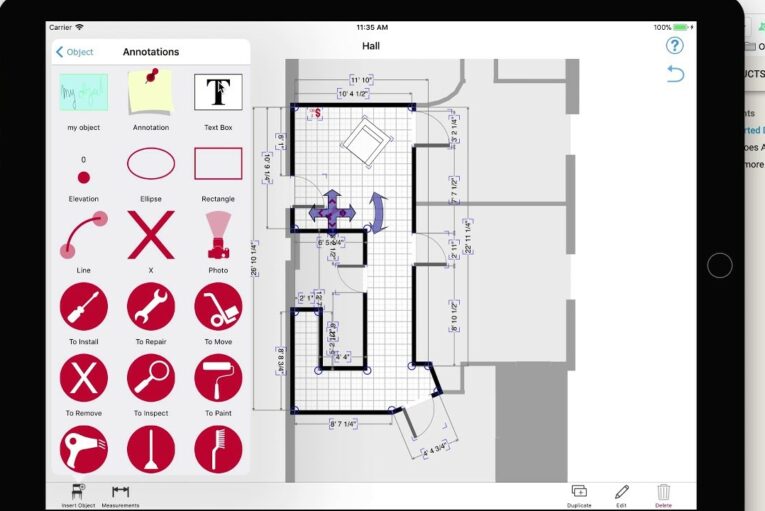Image resolution: width=765 pixels, height=511 pixels.
Task: Click the red dollar sign marker
Action: pos(318,113)
